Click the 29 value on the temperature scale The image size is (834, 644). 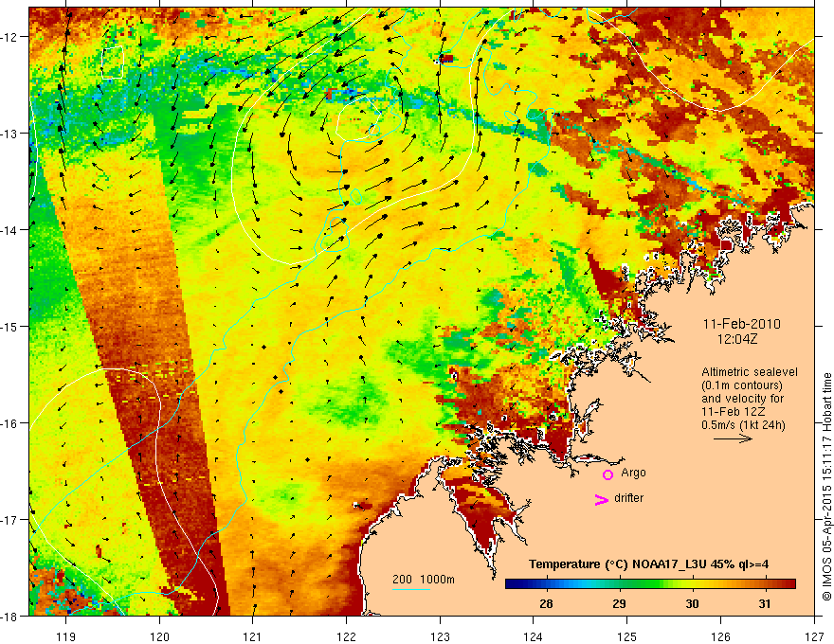619,603
